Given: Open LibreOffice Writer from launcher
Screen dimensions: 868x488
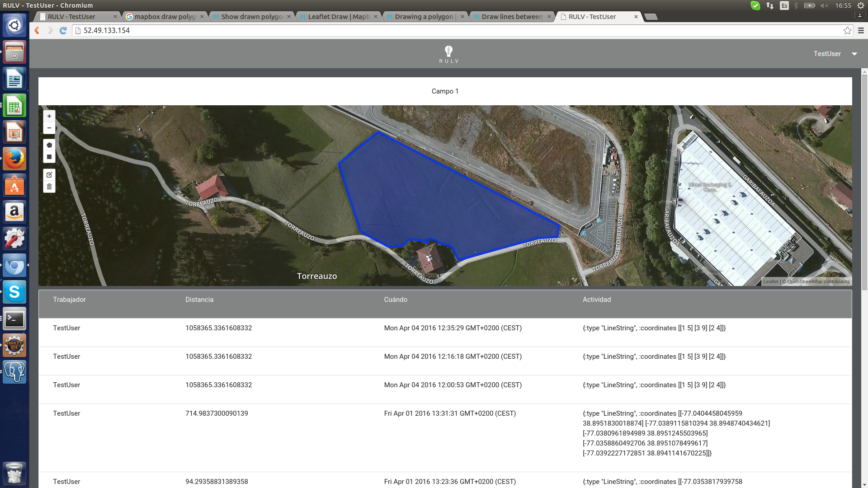Looking at the screenshot, I should point(14,79).
